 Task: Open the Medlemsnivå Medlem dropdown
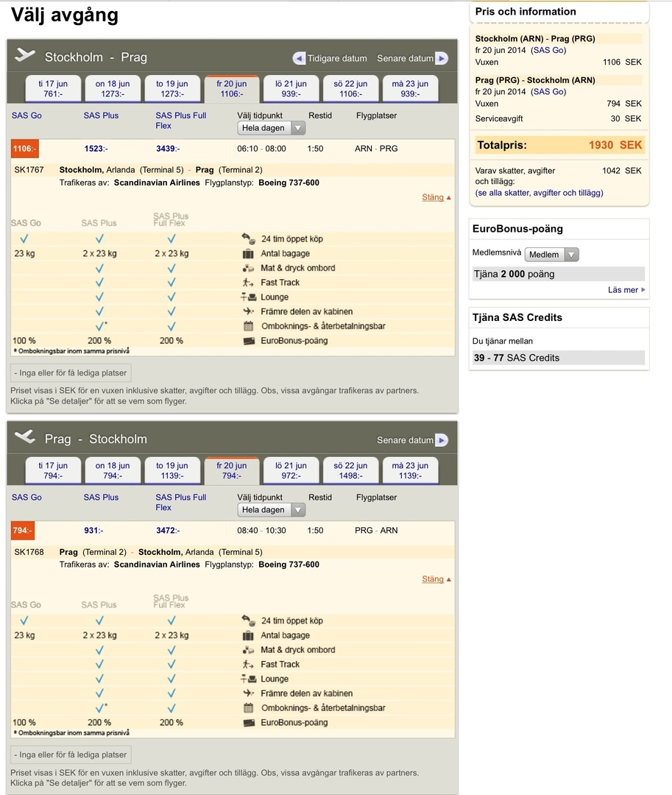(551, 255)
